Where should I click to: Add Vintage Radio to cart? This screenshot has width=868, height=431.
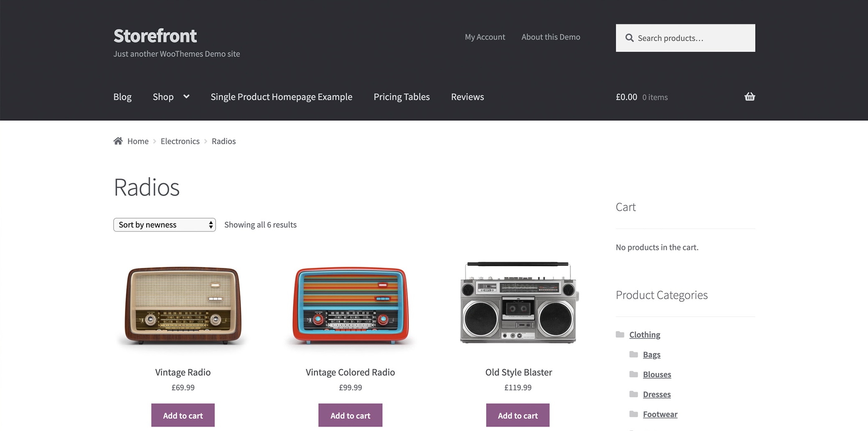[183, 415]
